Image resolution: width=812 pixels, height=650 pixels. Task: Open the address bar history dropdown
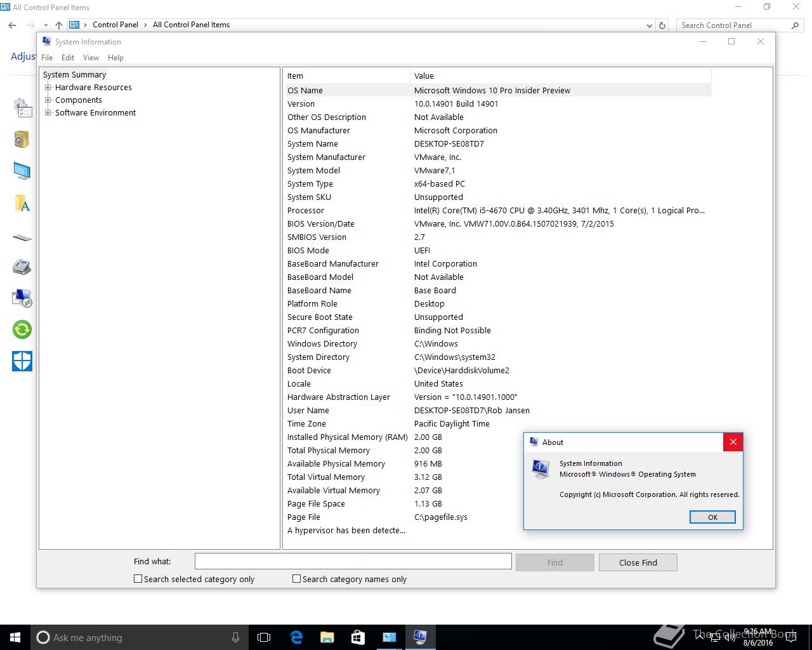(x=649, y=25)
